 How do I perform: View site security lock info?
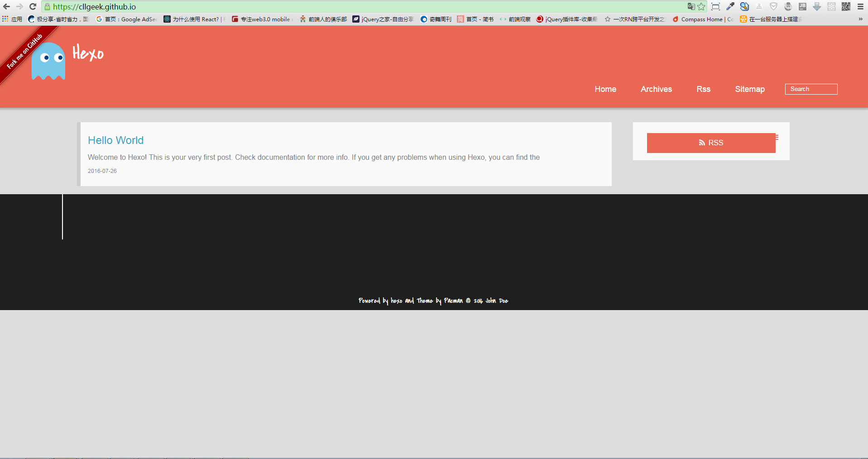point(47,7)
